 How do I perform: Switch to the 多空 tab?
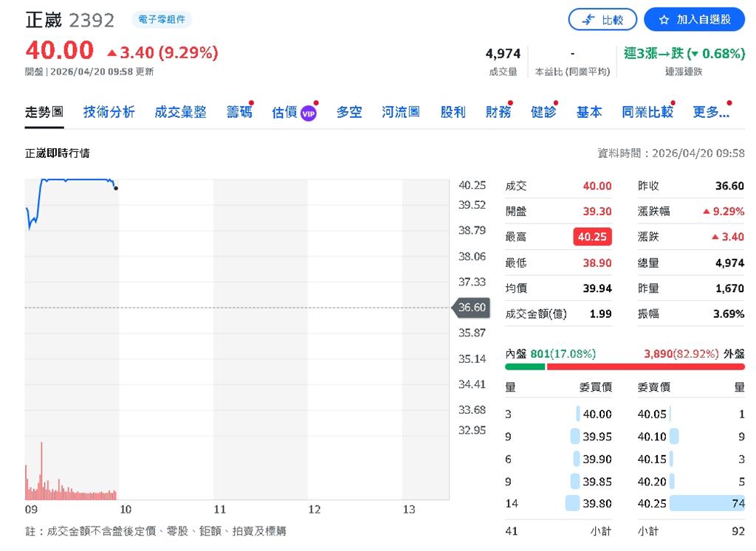click(x=349, y=112)
